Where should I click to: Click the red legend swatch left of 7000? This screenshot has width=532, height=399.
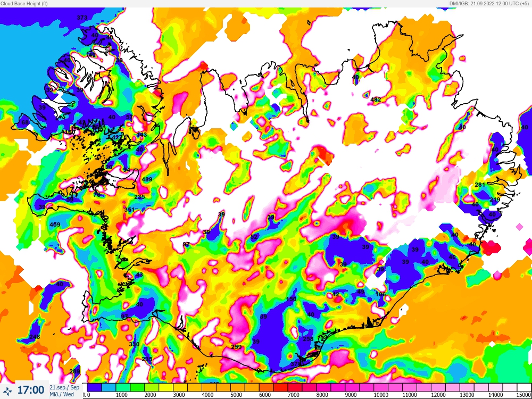point(280,387)
